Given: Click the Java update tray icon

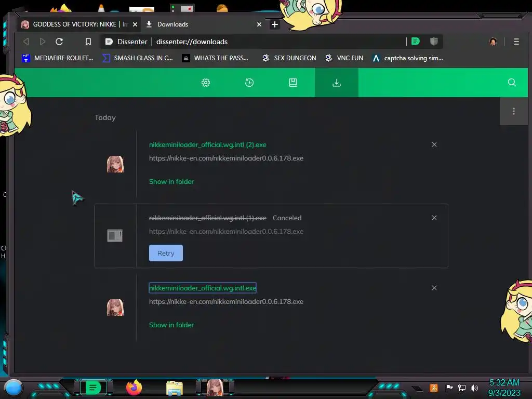Looking at the screenshot, I should [x=434, y=388].
